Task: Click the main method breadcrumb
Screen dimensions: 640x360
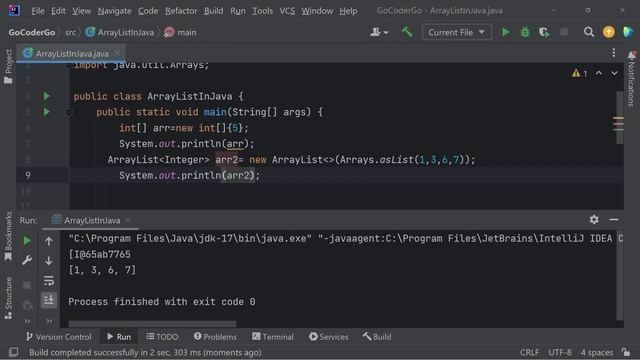Action: point(180,33)
